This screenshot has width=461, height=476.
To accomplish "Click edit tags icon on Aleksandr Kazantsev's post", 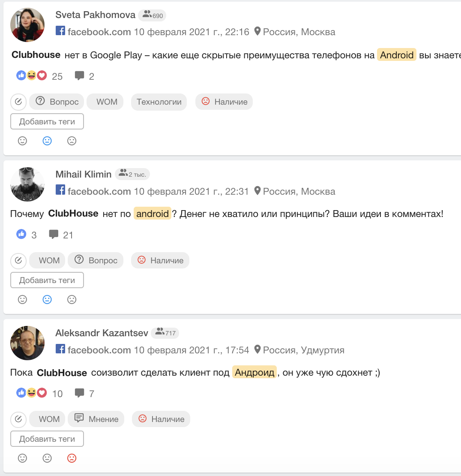I will pyautogui.click(x=18, y=419).
